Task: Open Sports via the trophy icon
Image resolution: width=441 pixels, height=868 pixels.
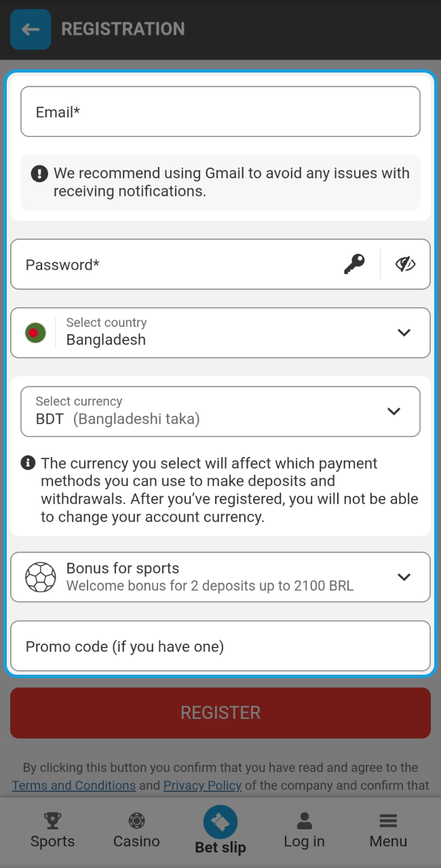Action: [52, 821]
